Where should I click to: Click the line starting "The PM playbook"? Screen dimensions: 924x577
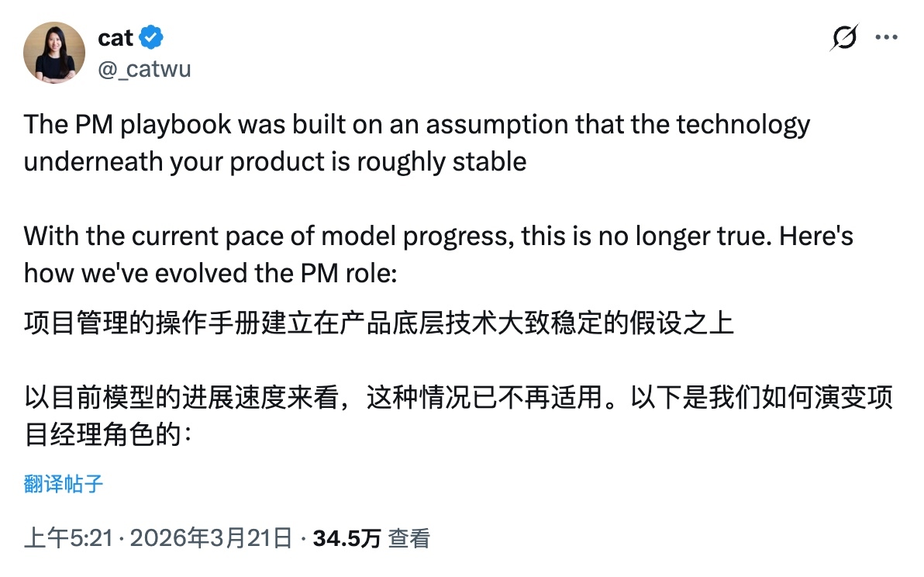[416, 125]
